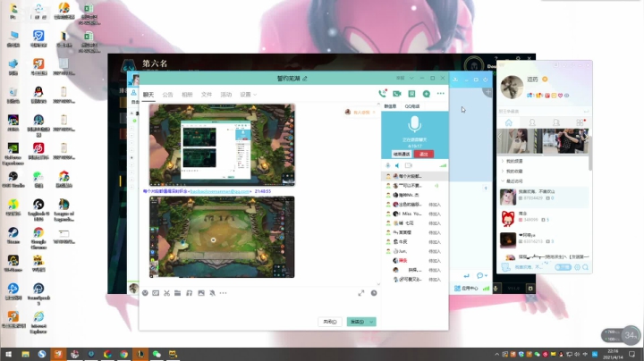Open the 设置 dropdown in chat tabs
644x361 pixels.
click(249, 95)
